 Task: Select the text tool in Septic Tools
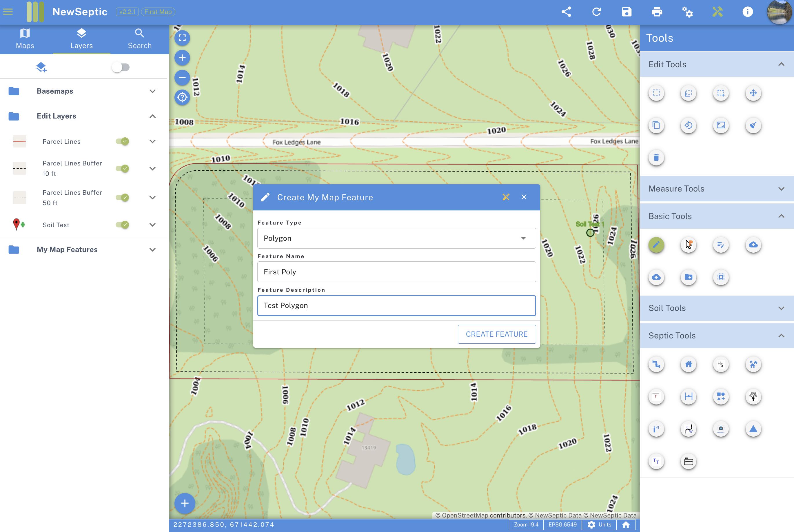click(656, 461)
